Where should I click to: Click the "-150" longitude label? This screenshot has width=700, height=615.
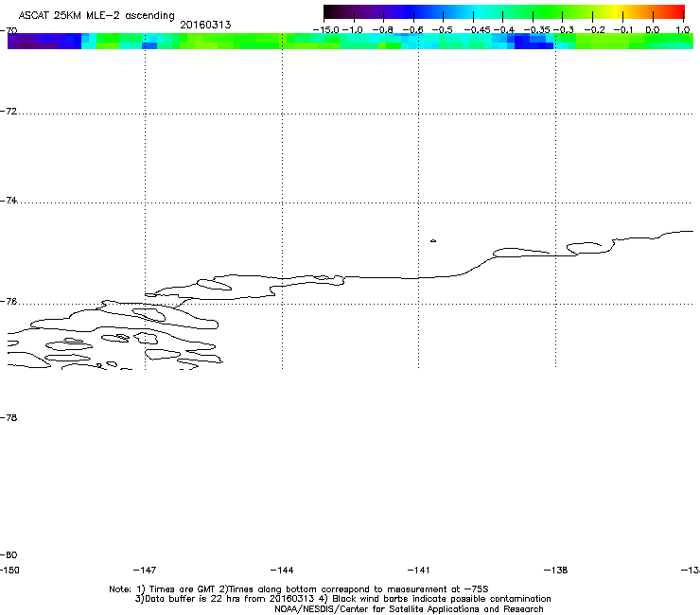9,570
